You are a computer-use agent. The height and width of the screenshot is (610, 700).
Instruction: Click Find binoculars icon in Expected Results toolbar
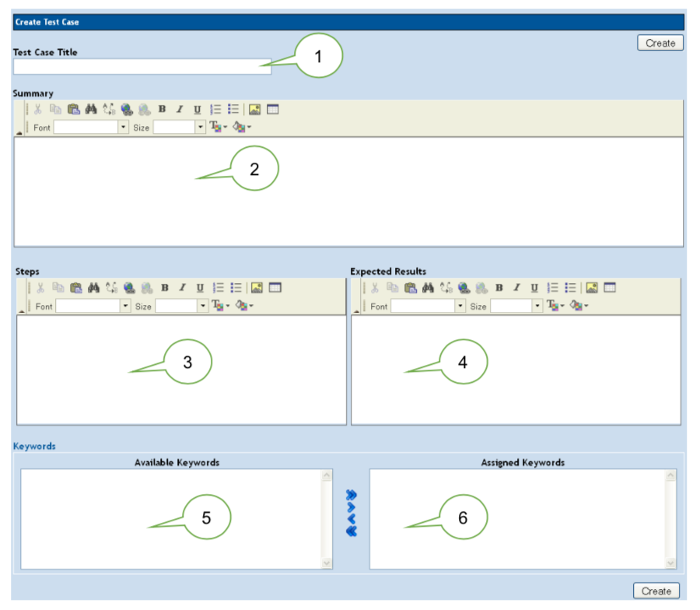pos(428,288)
